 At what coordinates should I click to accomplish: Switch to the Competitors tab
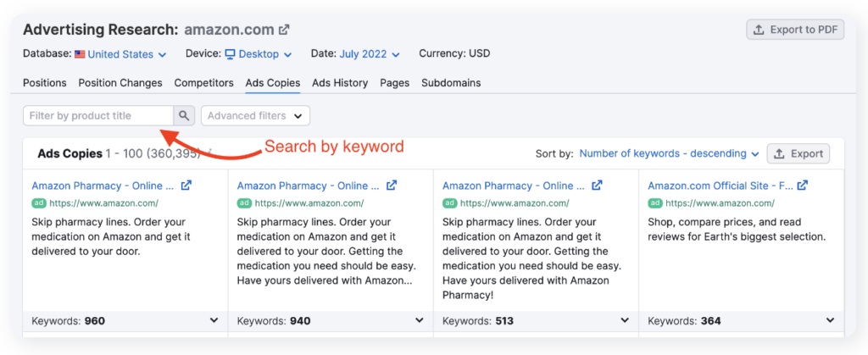[x=203, y=83]
